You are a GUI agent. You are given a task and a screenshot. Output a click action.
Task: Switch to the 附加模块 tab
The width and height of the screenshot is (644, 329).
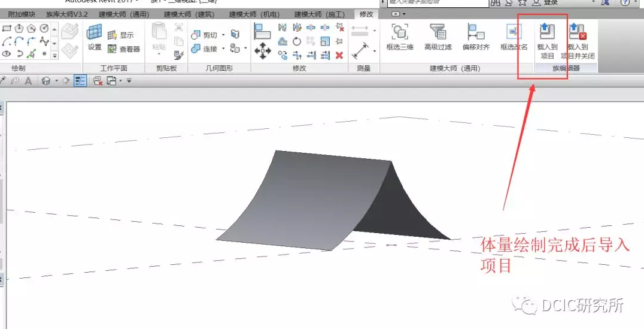tap(22, 14)
